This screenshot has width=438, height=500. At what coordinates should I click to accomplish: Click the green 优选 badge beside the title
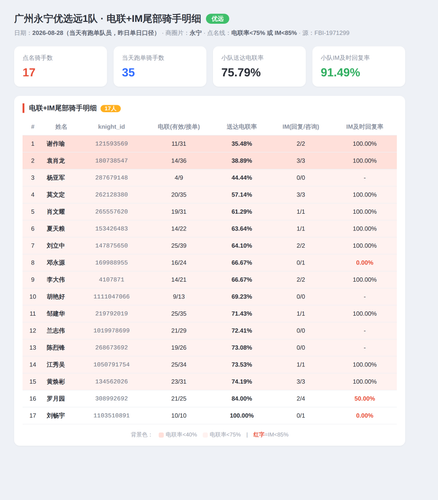tap(217, 19)
